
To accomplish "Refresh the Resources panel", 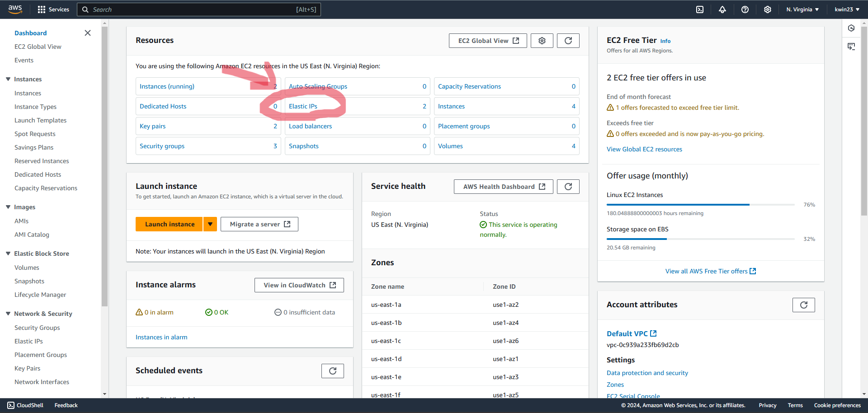I will coord(568,41).
